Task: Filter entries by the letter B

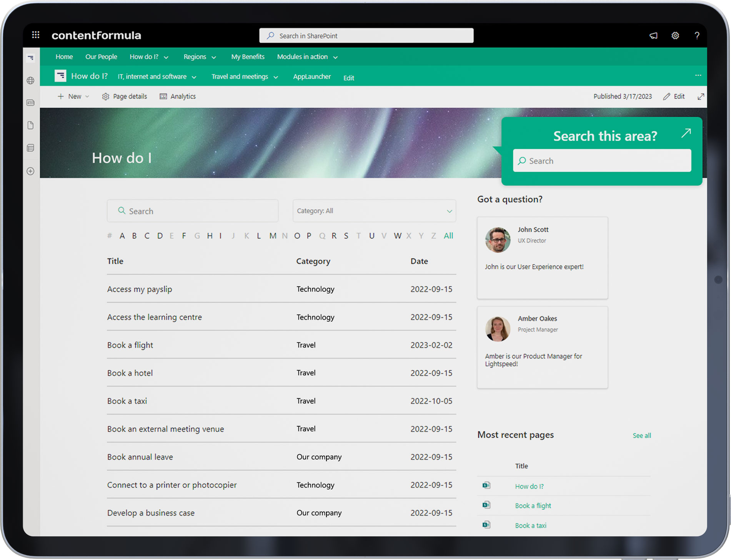Action: [134, 236]
